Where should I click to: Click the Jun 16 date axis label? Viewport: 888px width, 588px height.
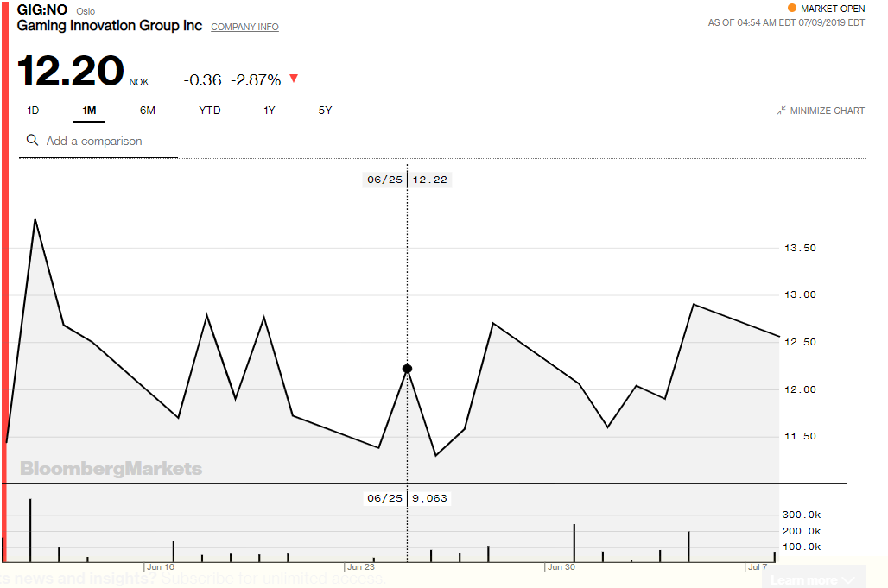coord(161,567)
